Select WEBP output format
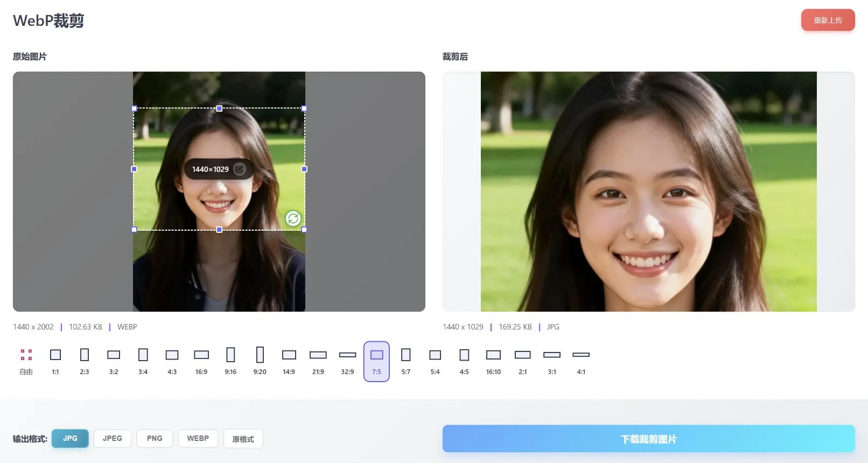 (198, 438)
